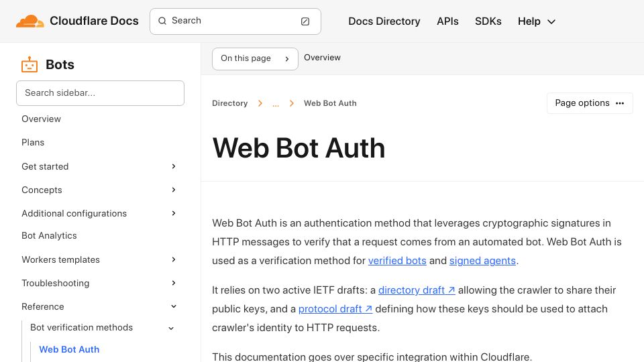Image resolution: width=644 pixels, height=362 pixels.
Task: Click the magnifier icon in the search box
Action: (x=162, y=21)
